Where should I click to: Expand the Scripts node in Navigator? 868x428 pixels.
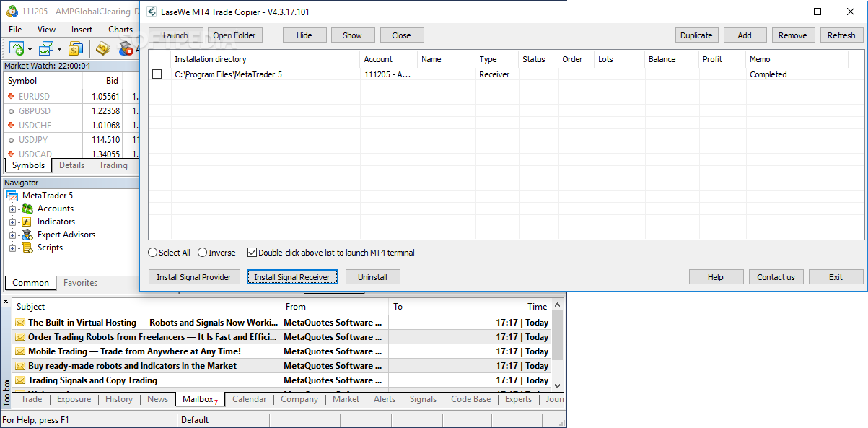point(12,248)
